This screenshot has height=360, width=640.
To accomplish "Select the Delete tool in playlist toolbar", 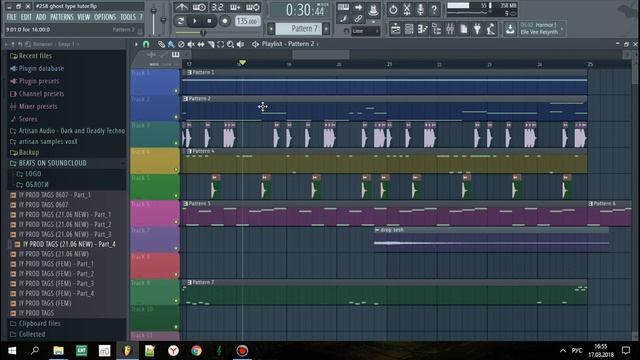I will [181, 44].
